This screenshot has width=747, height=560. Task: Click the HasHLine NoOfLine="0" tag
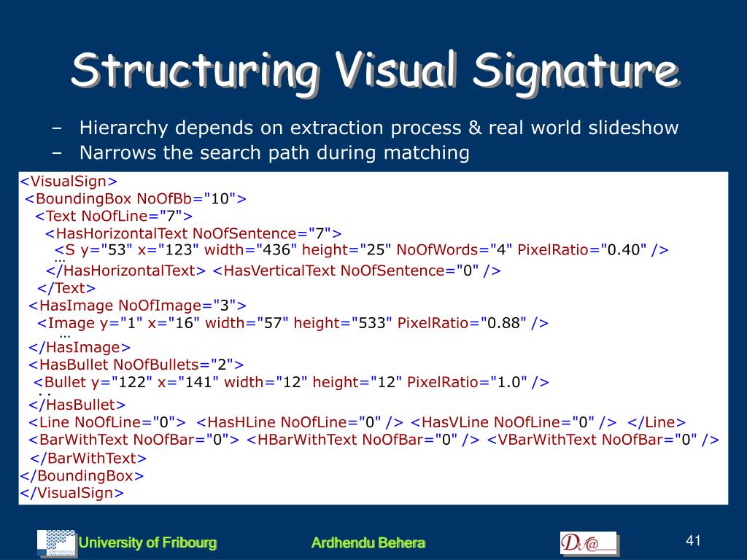pos(300,422)
